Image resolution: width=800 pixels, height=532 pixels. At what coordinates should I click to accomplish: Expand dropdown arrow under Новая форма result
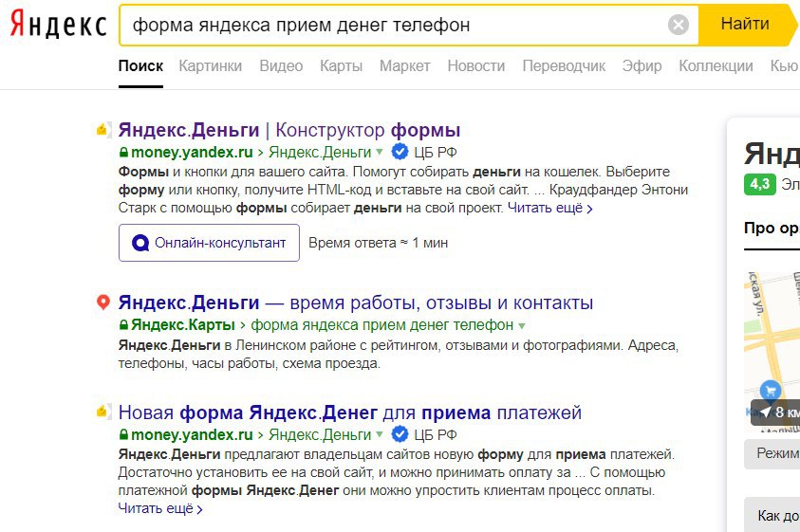click(379, 434)
